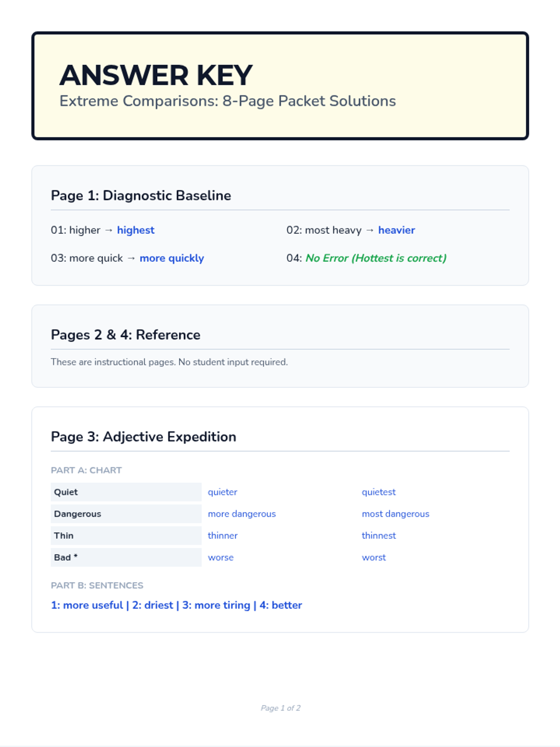Click the Extreme Comparisons packet subtitle

[227, 101]
